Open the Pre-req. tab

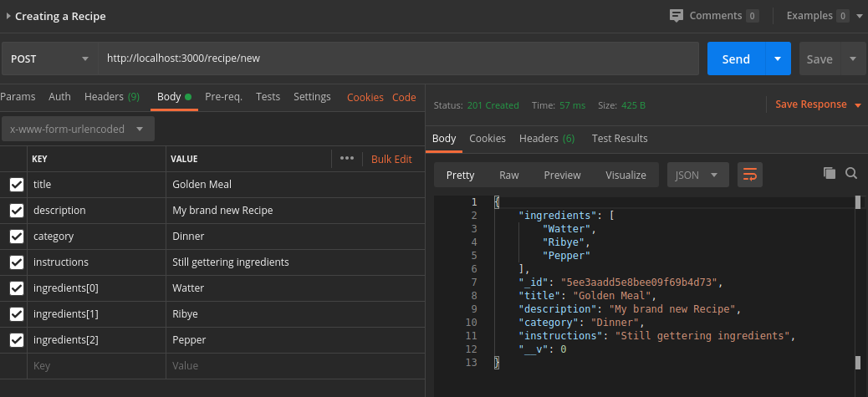coord(223,97)
